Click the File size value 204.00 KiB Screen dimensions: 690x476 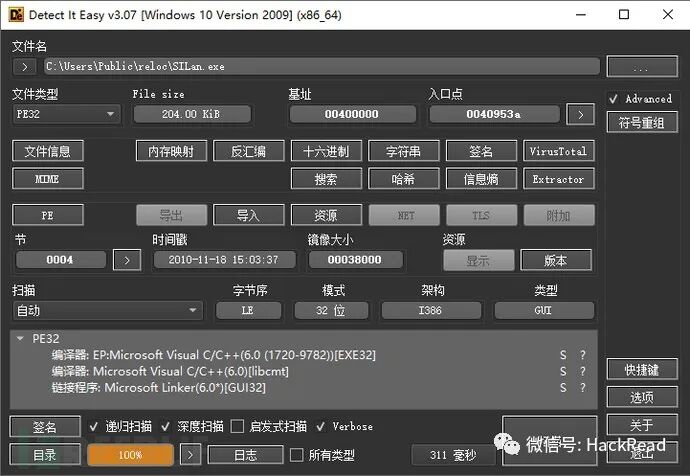click(192, 114)
